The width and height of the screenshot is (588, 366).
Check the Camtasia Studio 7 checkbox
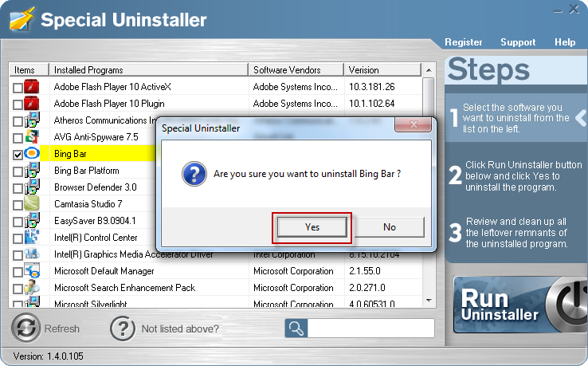pos(18,205)
